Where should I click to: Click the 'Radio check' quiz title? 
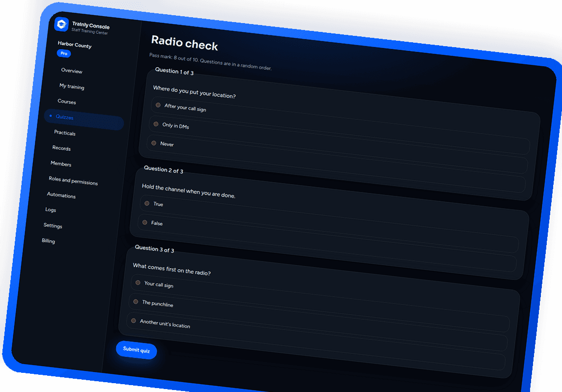[x=185, y=43]
